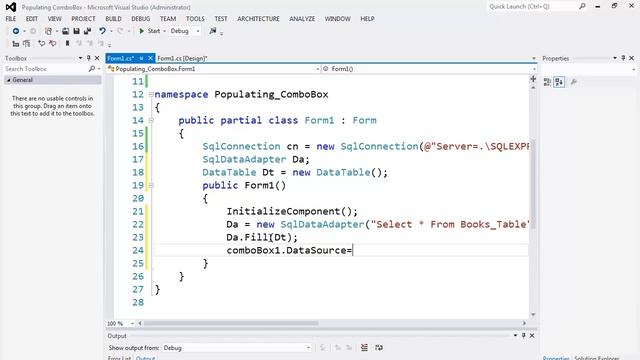Toggle auto hide pin on Toolbox panel
Screen dimensions: 640x360
[89, 58]
